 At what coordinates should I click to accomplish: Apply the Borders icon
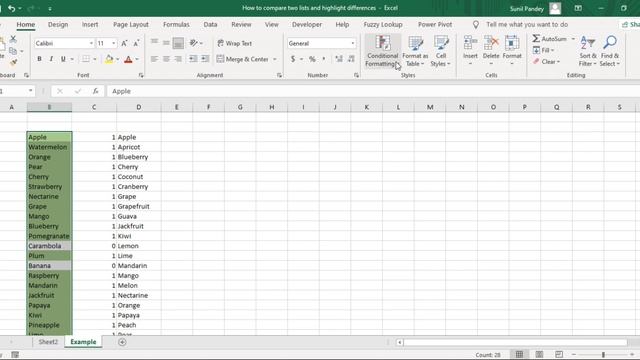click(86, 59)
